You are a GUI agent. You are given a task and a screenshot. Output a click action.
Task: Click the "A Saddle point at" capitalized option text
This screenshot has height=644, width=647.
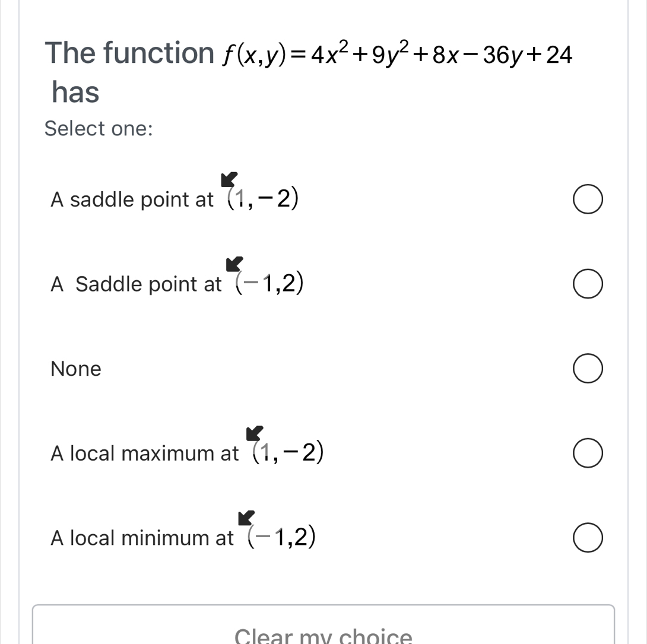click(x=136, y=285)
